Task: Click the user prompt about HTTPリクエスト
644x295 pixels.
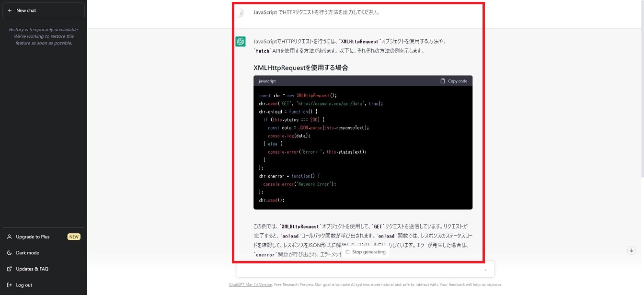Action: pyautogui.click(x=316, y=12)
